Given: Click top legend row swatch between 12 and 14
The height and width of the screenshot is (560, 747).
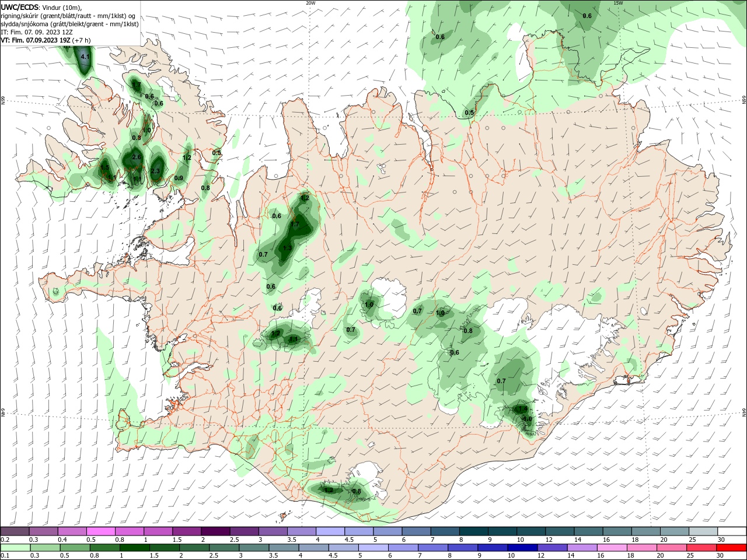Looking at the screenshot, I should tap(560, 531).
